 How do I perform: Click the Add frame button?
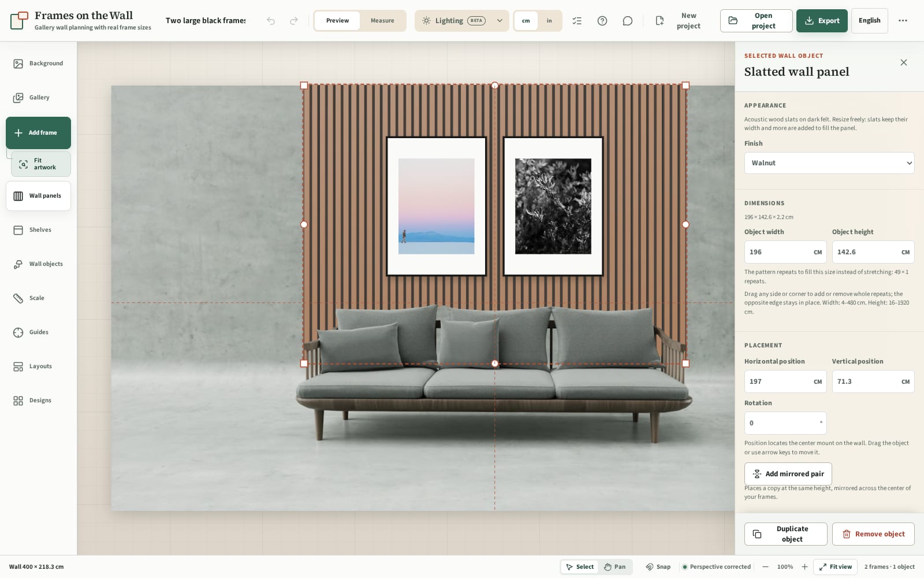coord(39,133)
